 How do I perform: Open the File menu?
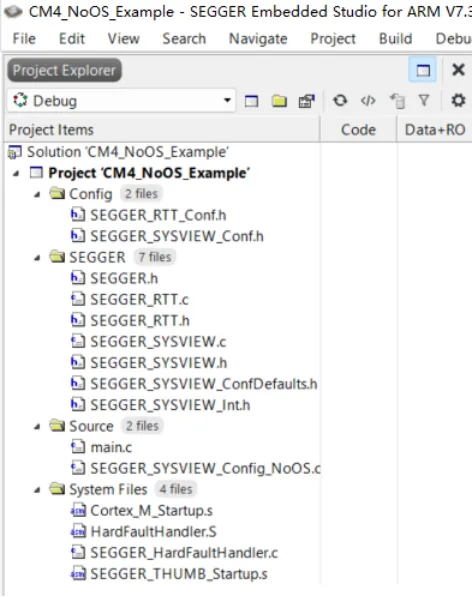pyautogui.click(x=24, y=38)
